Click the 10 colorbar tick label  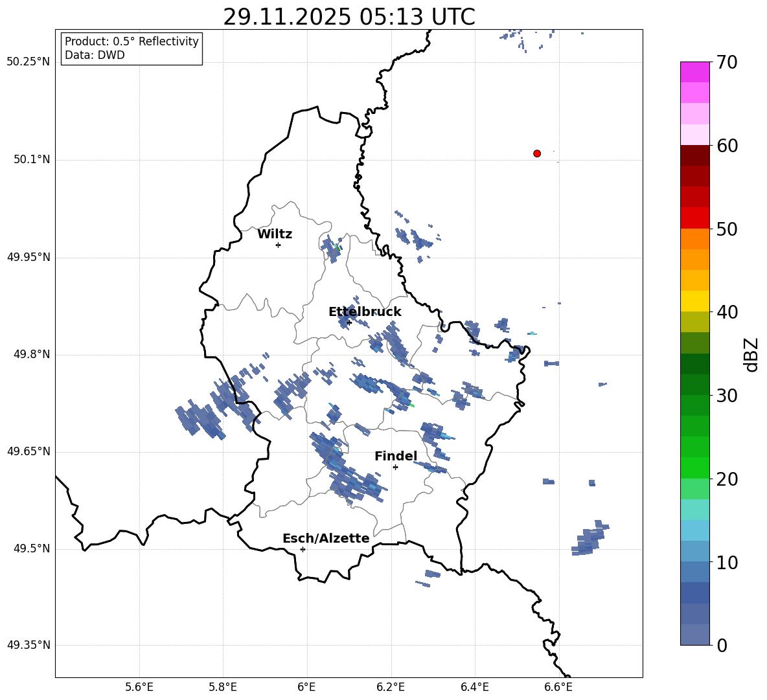727,562
